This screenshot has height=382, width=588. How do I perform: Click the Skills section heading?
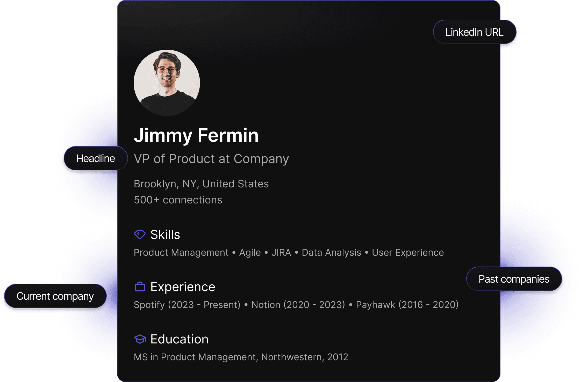pos(165,234)
